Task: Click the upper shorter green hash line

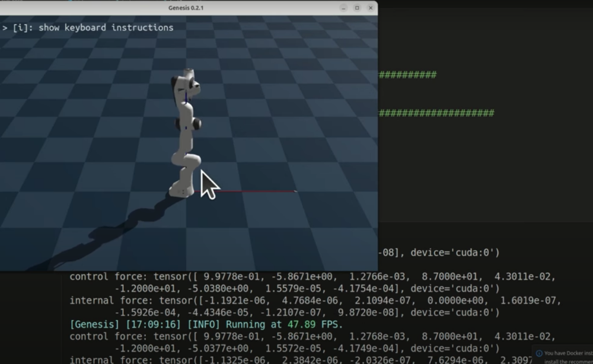Action: (x=407, y=75)
